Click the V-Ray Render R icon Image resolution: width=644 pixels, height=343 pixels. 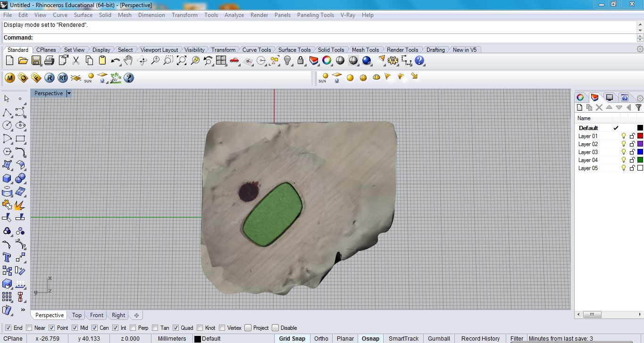tap(50, 78)
